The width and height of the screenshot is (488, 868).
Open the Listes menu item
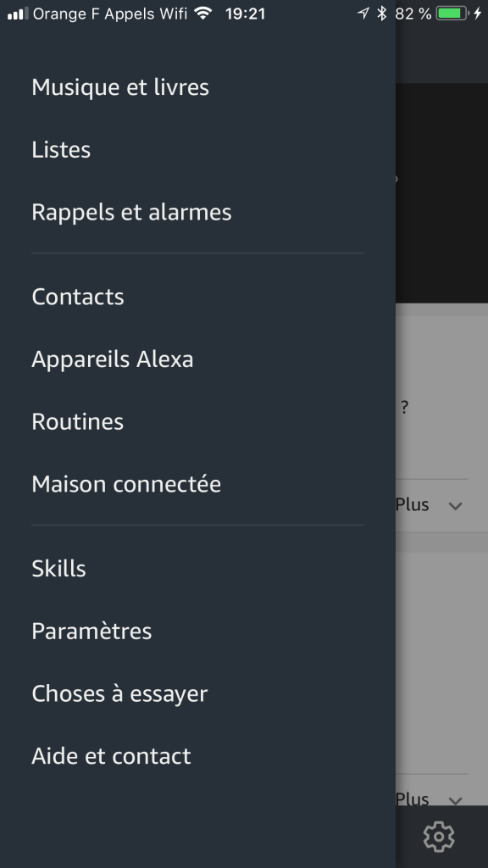pyautogui.click(x=61, y=149)
